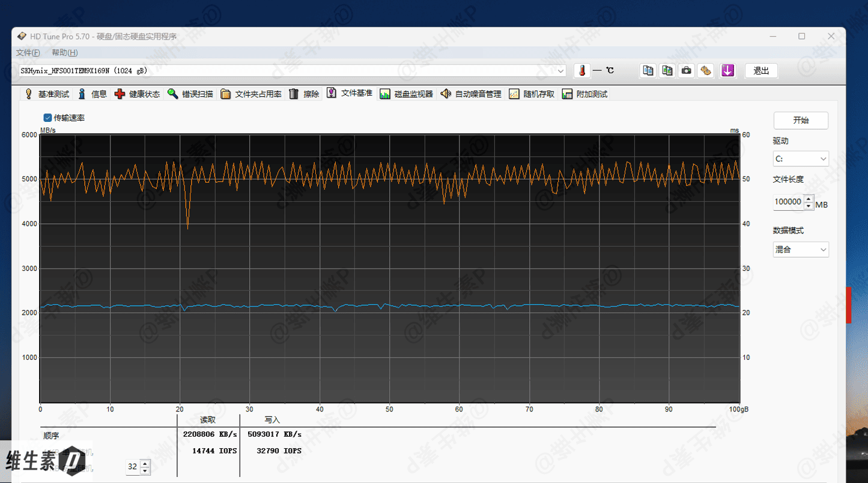Click the 退出 exit button
Screen dimensions: 868x483
[x=761, y=71]
